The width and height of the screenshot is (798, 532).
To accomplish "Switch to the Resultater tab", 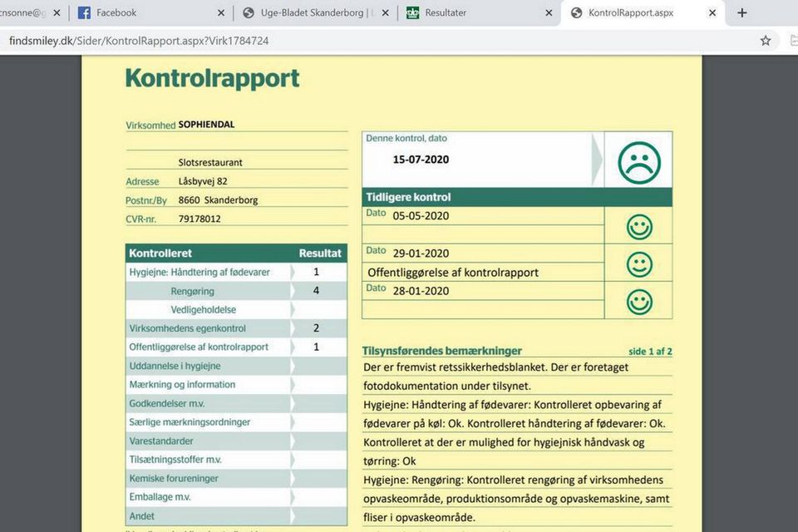I will pyautogui.click(x=480, y=12).
